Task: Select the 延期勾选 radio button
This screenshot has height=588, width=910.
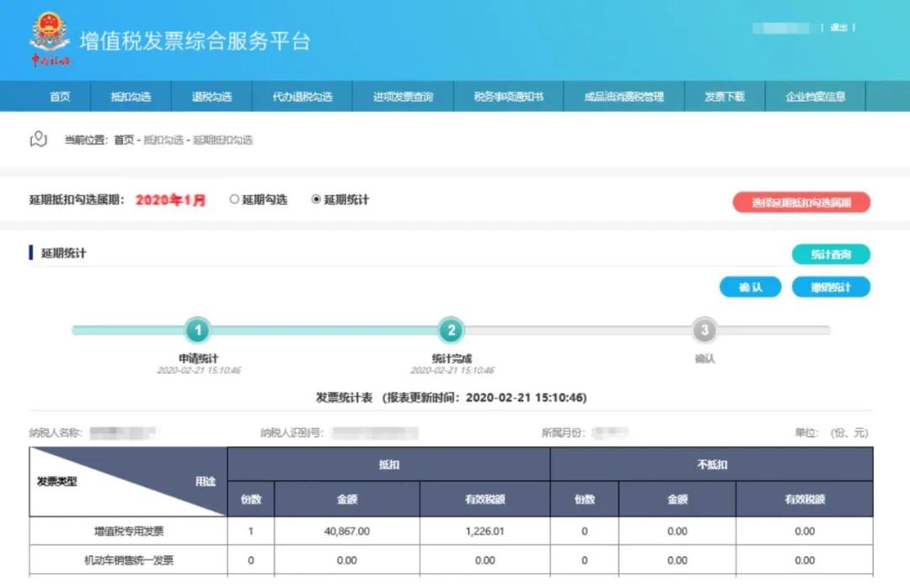Action: pos(234,199)
